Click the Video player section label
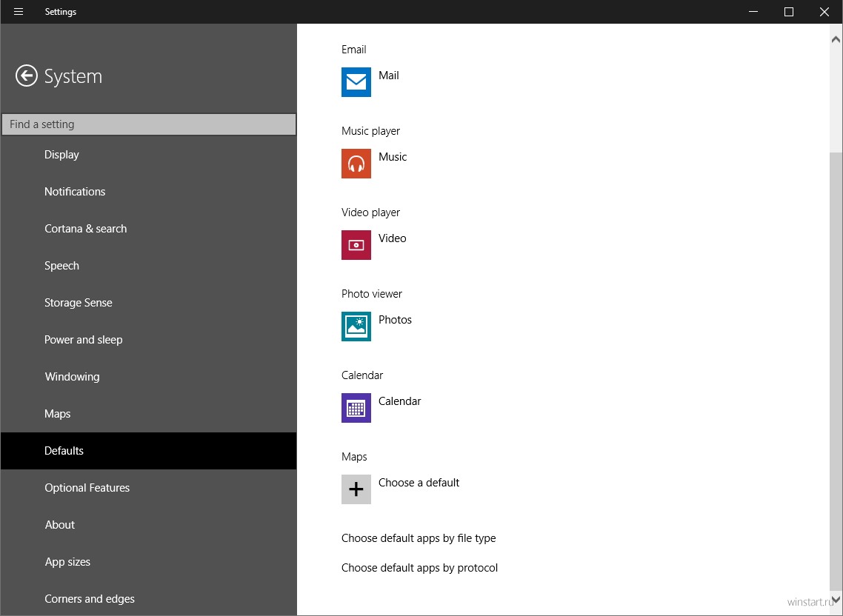This screenshot has height=616, width=843. pyautogui.click(x=370, y=212)
